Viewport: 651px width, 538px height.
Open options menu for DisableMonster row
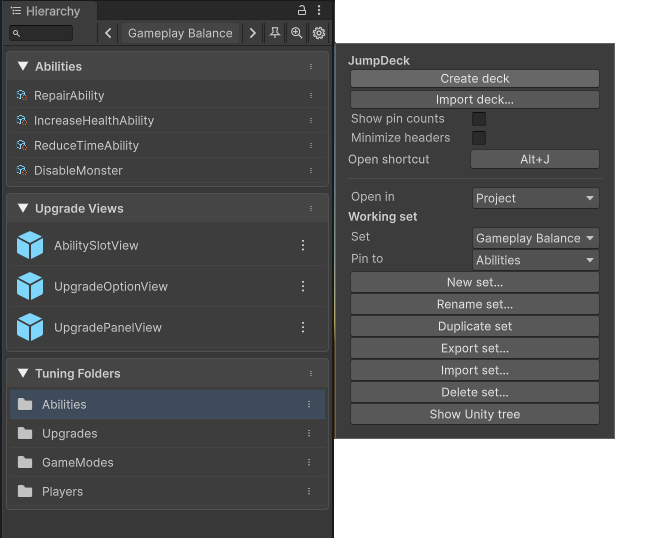click(x=311, y=171)
